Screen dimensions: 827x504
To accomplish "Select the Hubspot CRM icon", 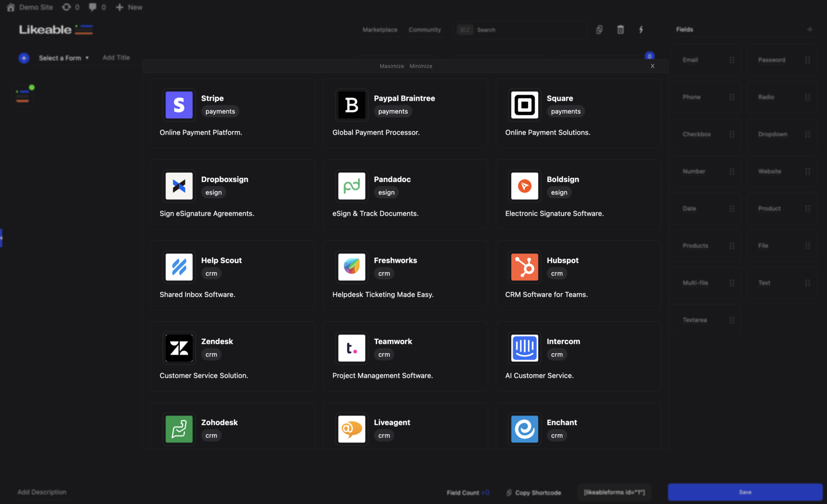I will pyautogui.click(x=524, y=267).
